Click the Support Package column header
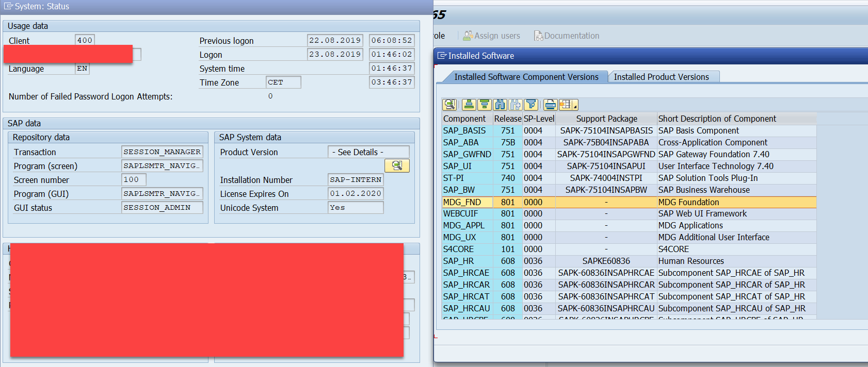The image size is (868, 367). point(606,119)
